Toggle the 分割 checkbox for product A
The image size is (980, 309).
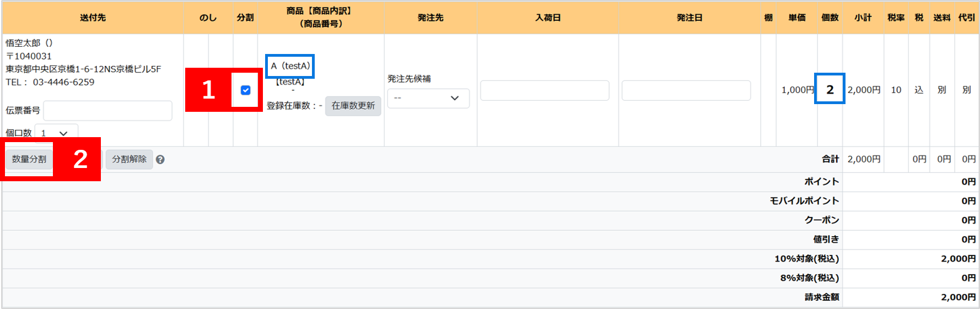(x=246, y=90)
